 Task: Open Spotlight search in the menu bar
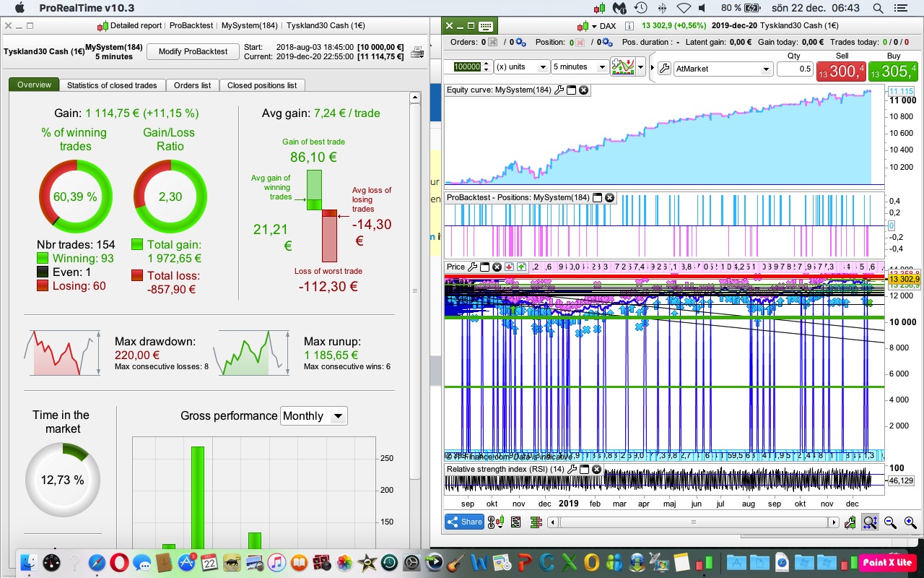878,8
